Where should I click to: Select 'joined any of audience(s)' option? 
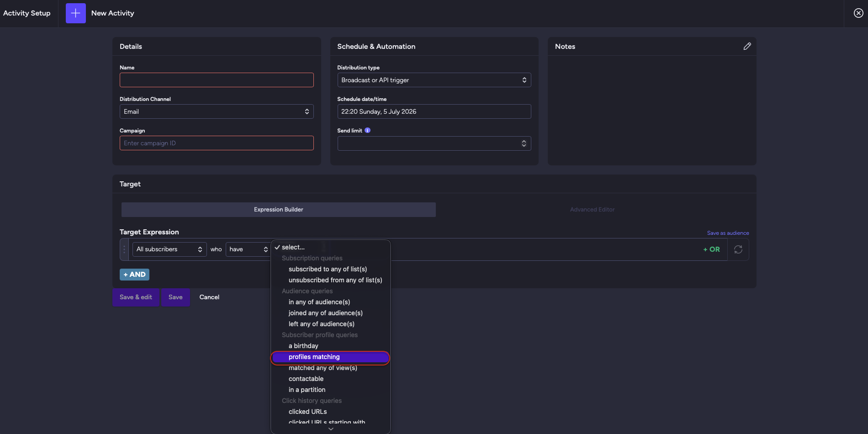tap(331, 313)
